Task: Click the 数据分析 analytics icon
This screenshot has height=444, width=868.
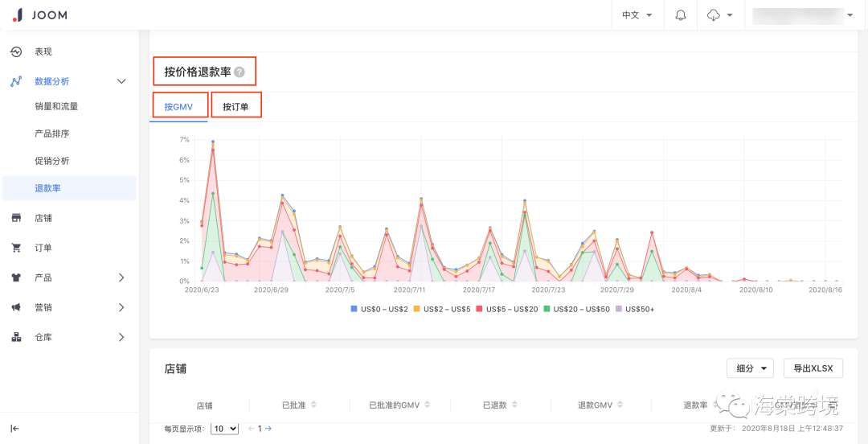Action: (16, 81)
